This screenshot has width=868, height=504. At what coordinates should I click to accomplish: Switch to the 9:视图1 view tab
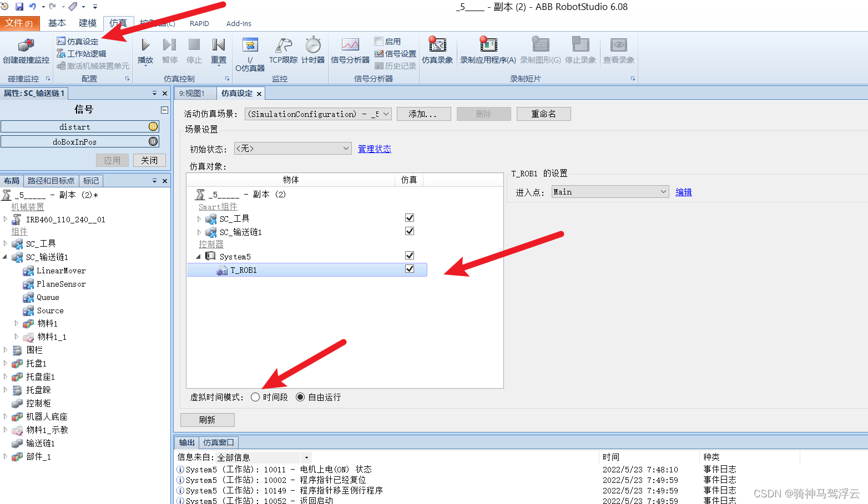pyautogui.click(x=192, y=93)
